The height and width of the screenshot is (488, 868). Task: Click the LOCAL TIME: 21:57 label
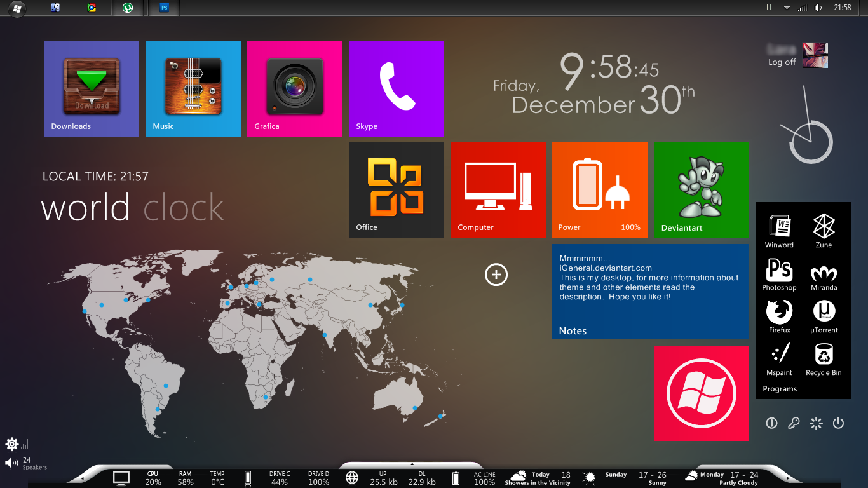pyautogui.click(x=95, y=177)
